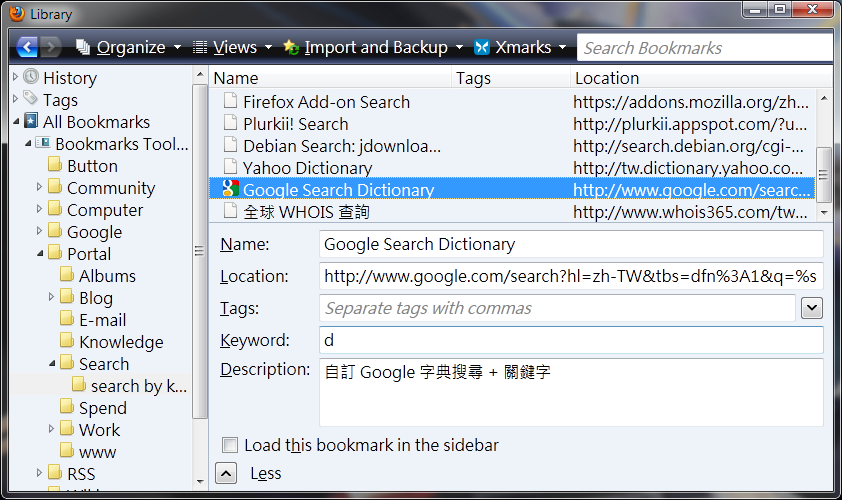Screen dimensions: 842x500
Task: Click the Yahoo Dictionary page icon
Action: (230, 167)
